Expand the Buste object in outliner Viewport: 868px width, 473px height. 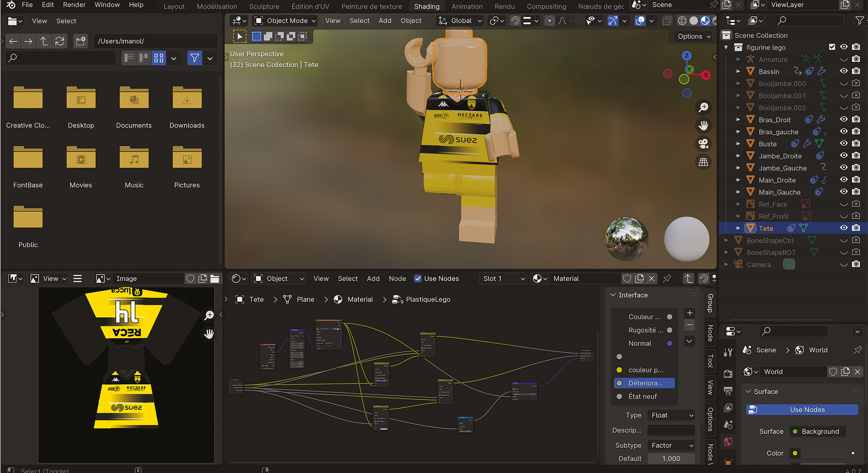(738, 144)
